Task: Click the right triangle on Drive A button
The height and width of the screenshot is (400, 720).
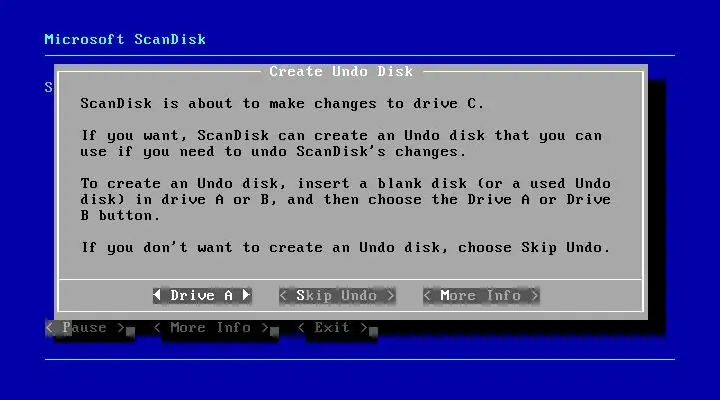Action: coord(247,295)
